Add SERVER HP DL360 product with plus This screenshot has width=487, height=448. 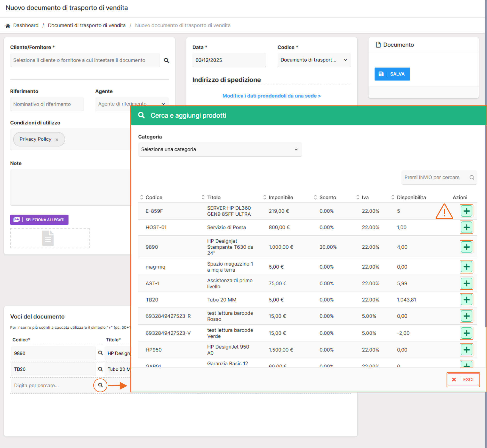click(466, 211)
